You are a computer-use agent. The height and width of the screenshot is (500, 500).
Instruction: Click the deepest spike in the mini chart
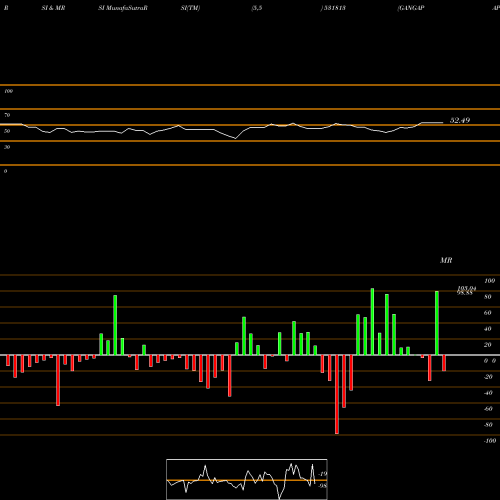click(x=280, y=498)
